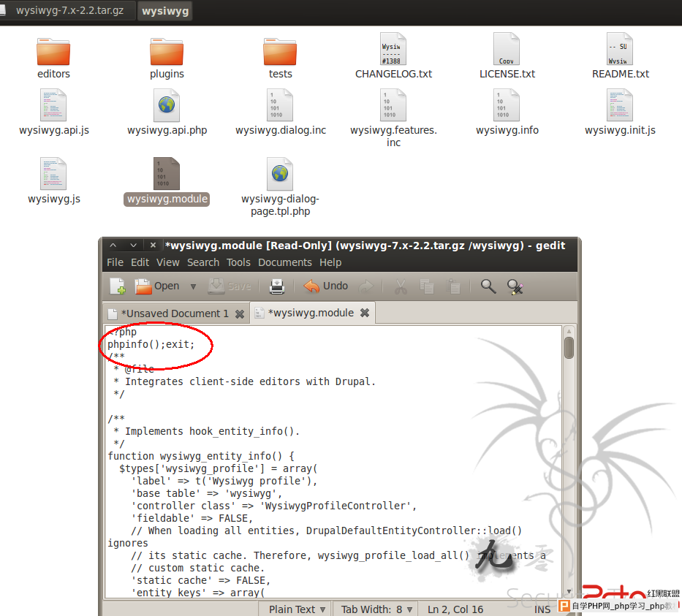Open the Search menu

tap(203, 262)
